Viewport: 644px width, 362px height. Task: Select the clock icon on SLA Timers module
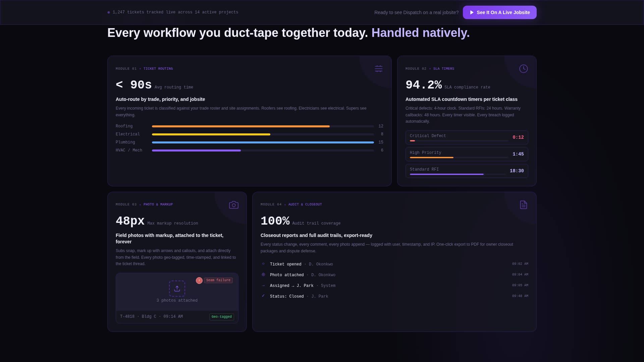point(524,68)
